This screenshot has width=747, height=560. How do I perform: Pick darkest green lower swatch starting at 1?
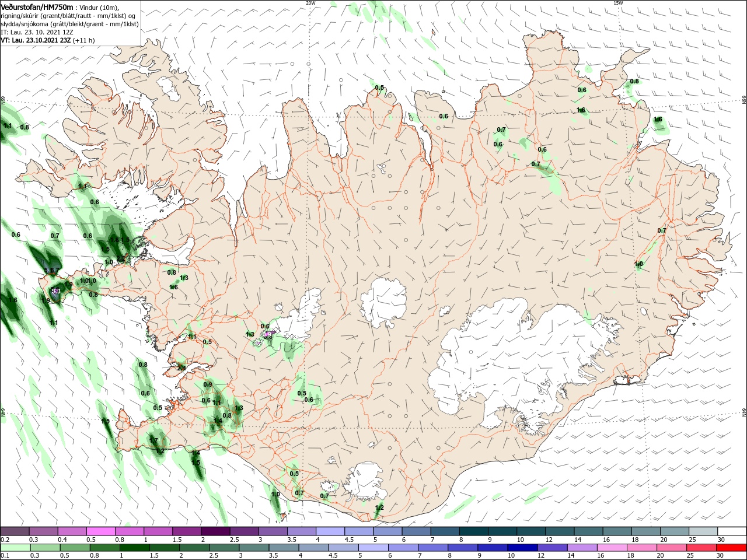[134, 548]
